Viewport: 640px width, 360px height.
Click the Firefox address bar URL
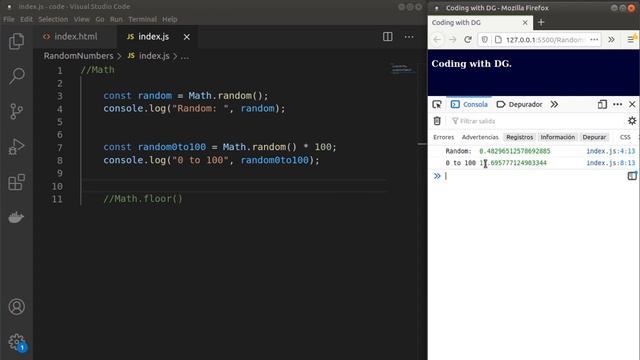545,40
